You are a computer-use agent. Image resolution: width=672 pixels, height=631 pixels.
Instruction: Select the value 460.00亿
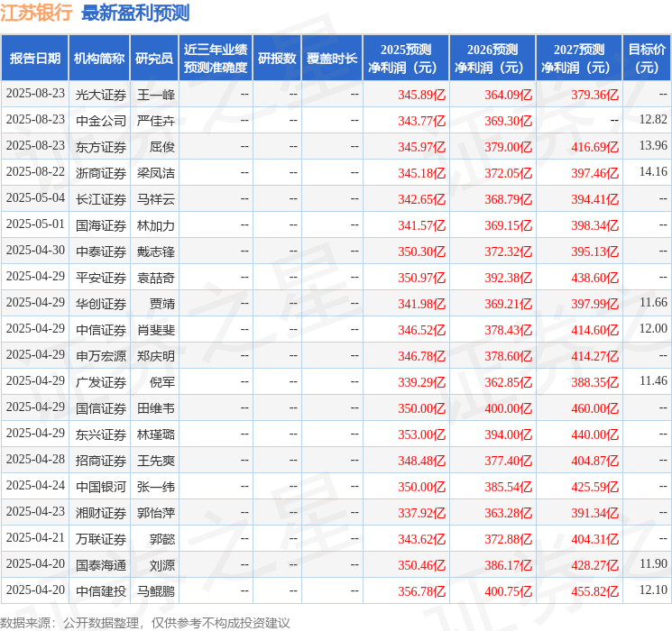pos(594,407)
